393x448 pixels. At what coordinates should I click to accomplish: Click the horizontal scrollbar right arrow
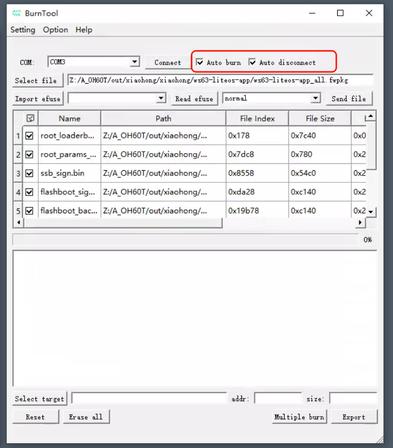360,222
